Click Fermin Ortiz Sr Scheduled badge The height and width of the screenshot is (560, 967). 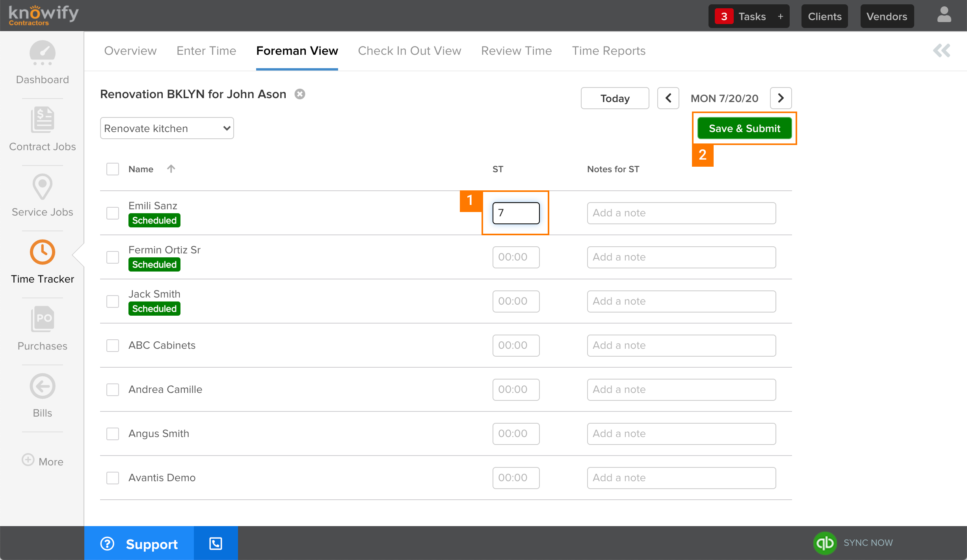154,264
